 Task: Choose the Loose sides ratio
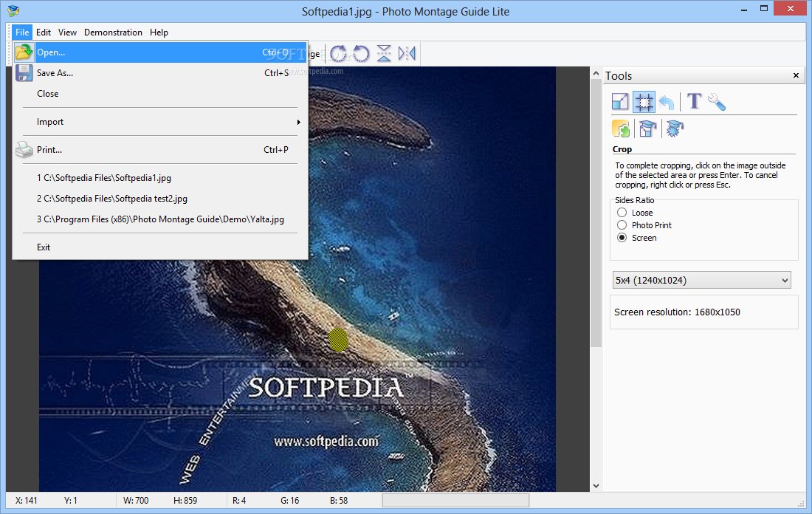622,213
